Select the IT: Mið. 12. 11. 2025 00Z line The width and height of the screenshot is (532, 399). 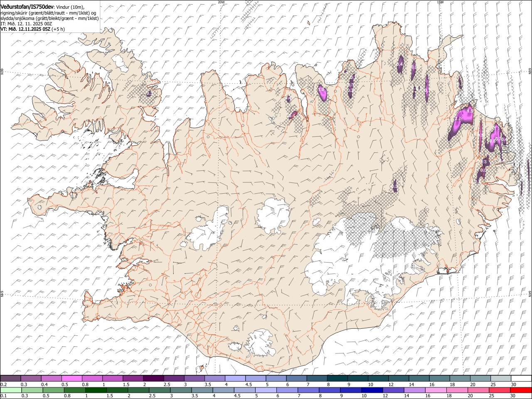coord(26,24)
